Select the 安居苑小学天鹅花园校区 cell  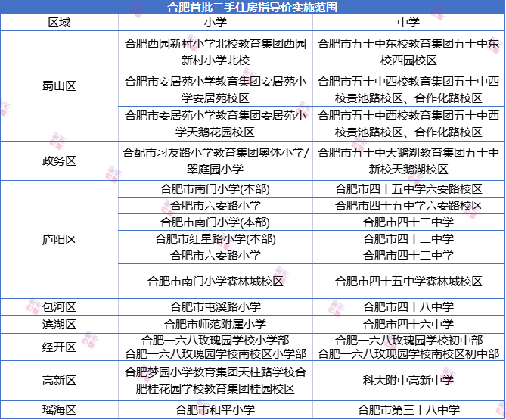216,123
